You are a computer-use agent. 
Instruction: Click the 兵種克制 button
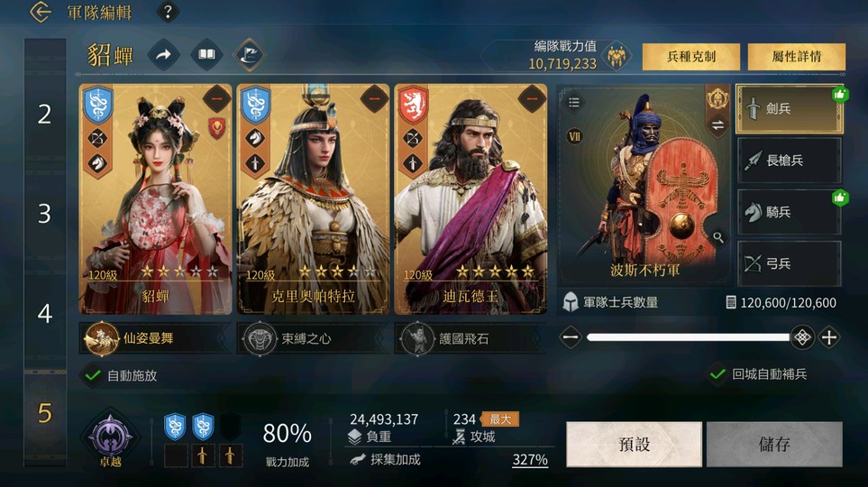[x=690, y=57]
